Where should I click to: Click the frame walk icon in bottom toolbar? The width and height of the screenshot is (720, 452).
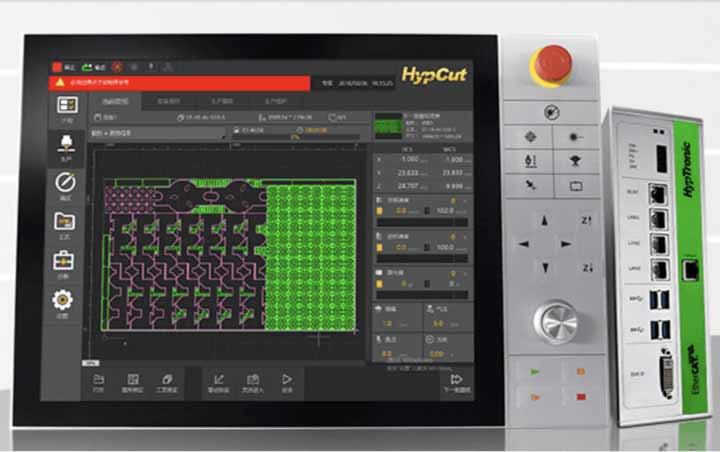coord(253,379)
